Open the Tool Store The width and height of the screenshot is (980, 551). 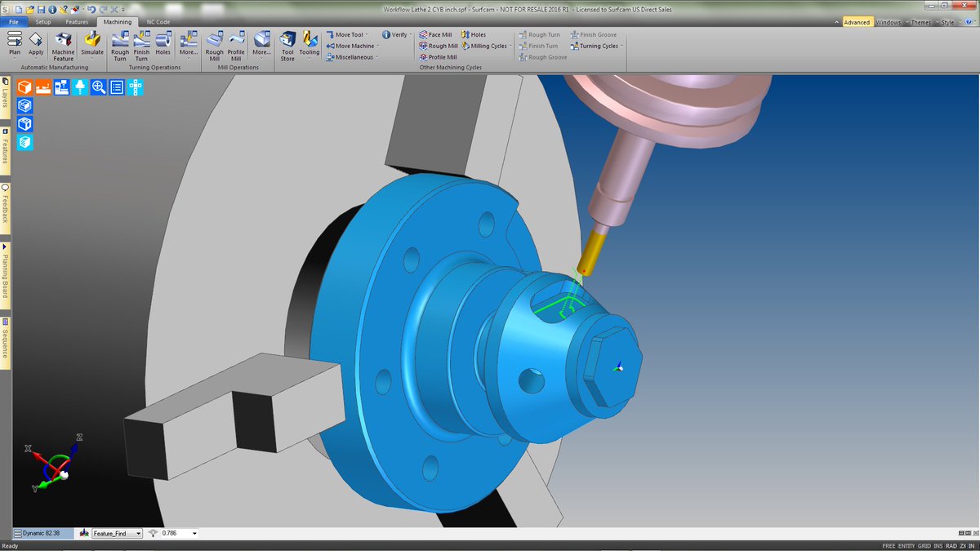click(287, 46)
